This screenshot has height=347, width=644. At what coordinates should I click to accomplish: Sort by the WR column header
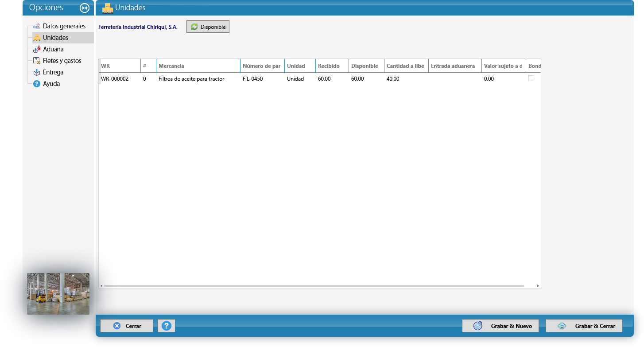(x=120, y=66)
